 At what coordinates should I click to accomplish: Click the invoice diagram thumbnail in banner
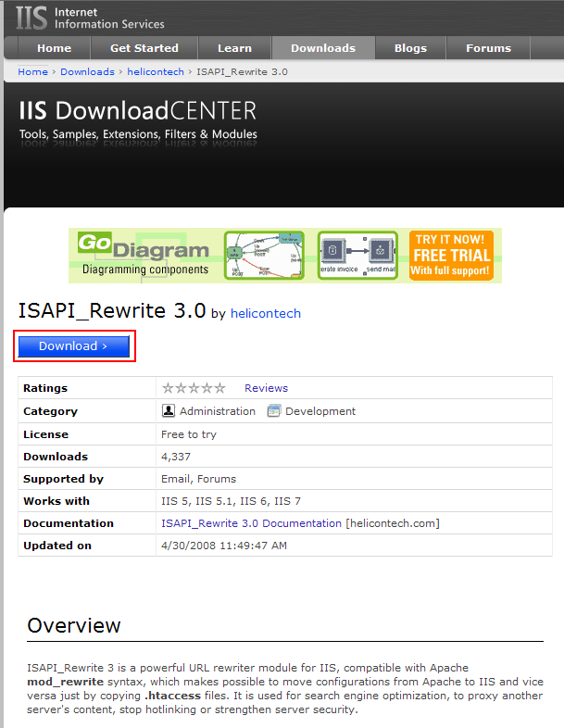click(357, 256)
